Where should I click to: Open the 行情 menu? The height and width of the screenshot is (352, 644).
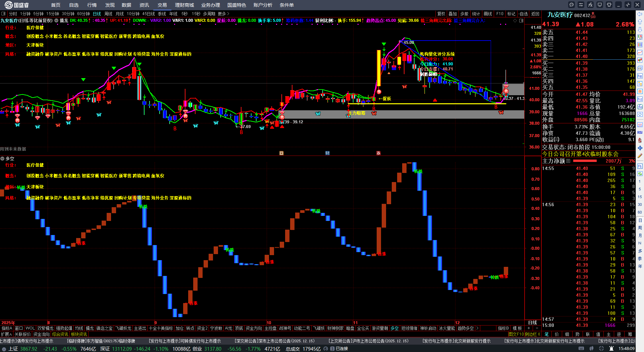click(x=92, y=5)
